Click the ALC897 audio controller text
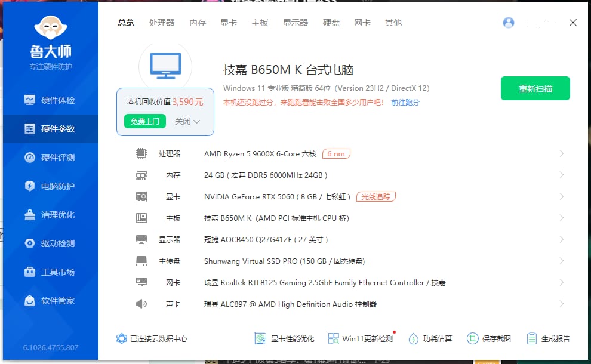This screenshot has height=364, width=591. (290, 304)
